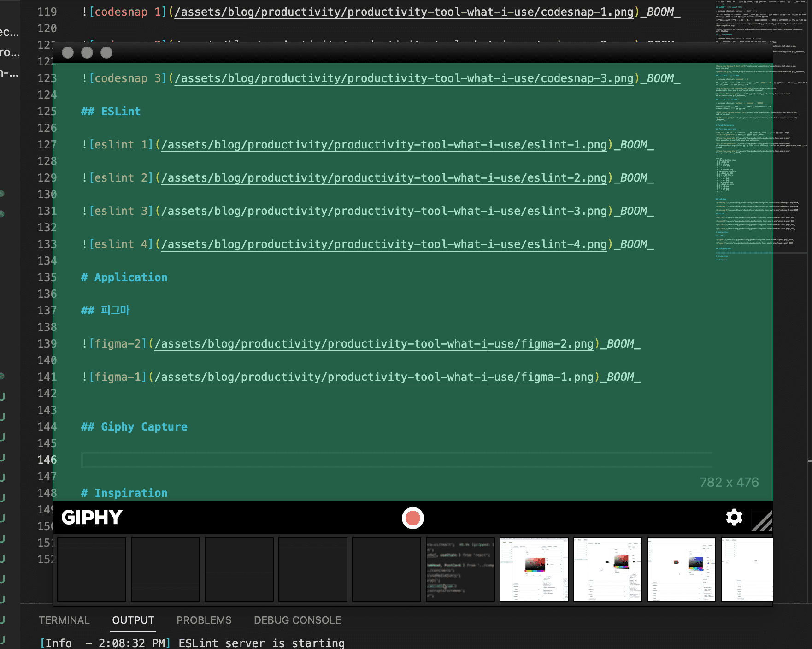Click the '## 피그마' heading text
The height and width of the screenshot is (649, 812).
click(x=106, y=311)
